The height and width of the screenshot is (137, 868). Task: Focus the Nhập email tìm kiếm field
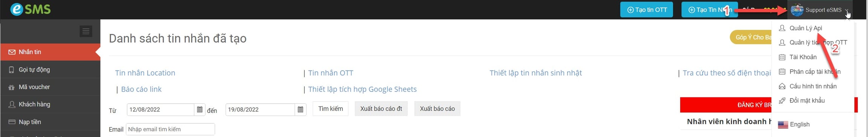point(170,129)
